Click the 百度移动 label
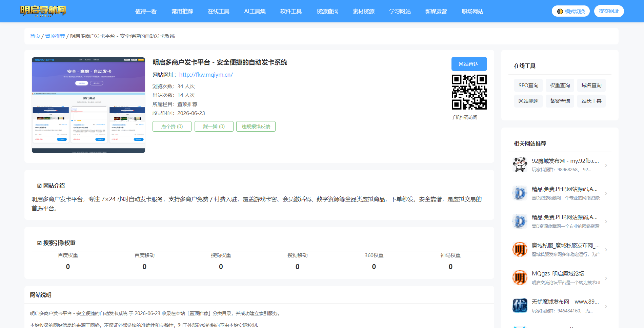Image resolution: width=644 pixels, height=328 pixels. [144, 255]
